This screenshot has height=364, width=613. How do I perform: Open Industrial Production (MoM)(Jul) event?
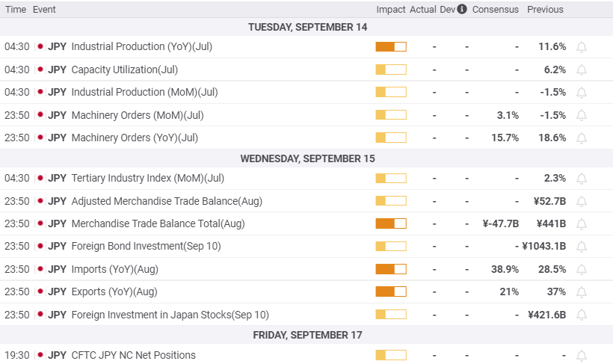tap(144, 92)
